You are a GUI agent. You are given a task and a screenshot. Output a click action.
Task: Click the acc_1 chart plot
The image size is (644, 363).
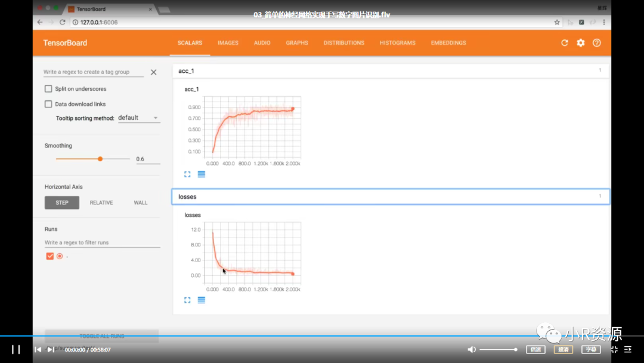click(x=252, y=127)
